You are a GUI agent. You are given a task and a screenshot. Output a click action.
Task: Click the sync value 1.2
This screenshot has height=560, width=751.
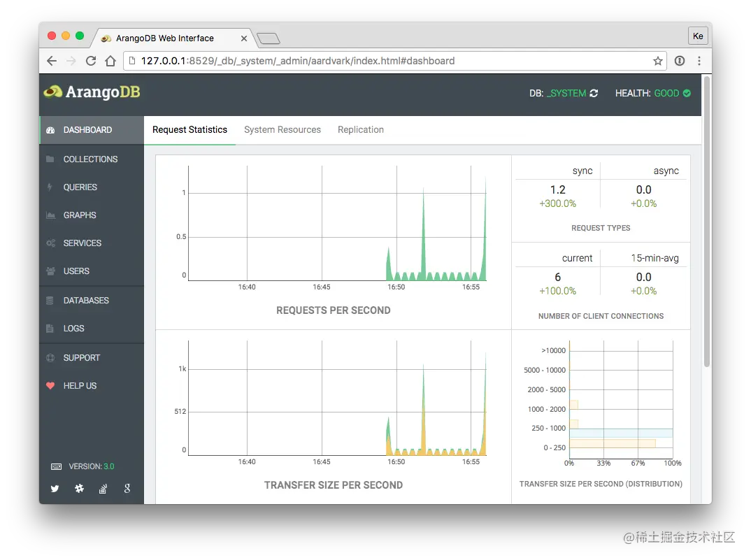(557, 189)
